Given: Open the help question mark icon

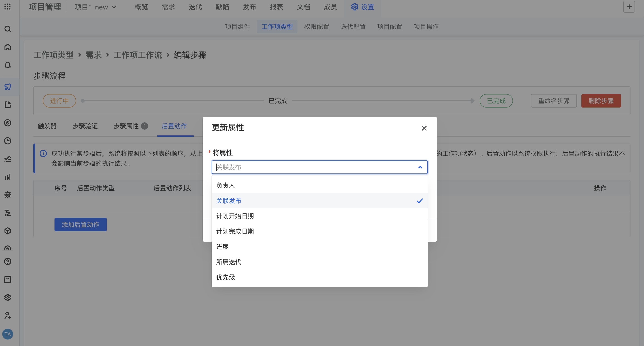Looking at the screenshot, I should click(x=8, y=261).
